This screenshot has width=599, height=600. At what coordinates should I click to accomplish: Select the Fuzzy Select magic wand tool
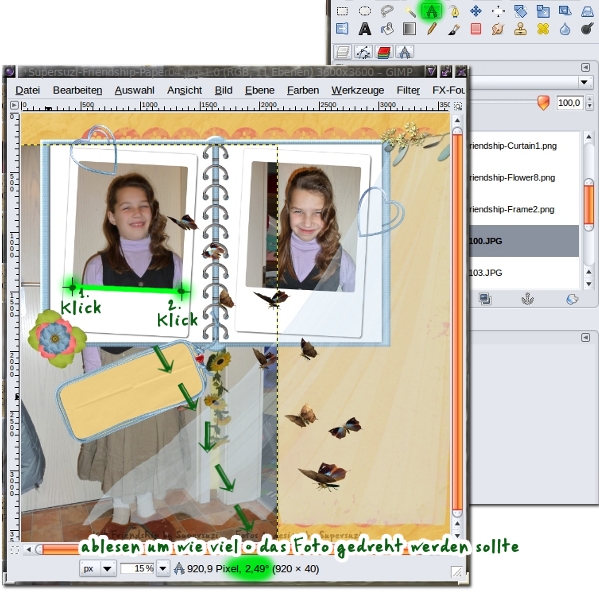click(x=410, y=11)
